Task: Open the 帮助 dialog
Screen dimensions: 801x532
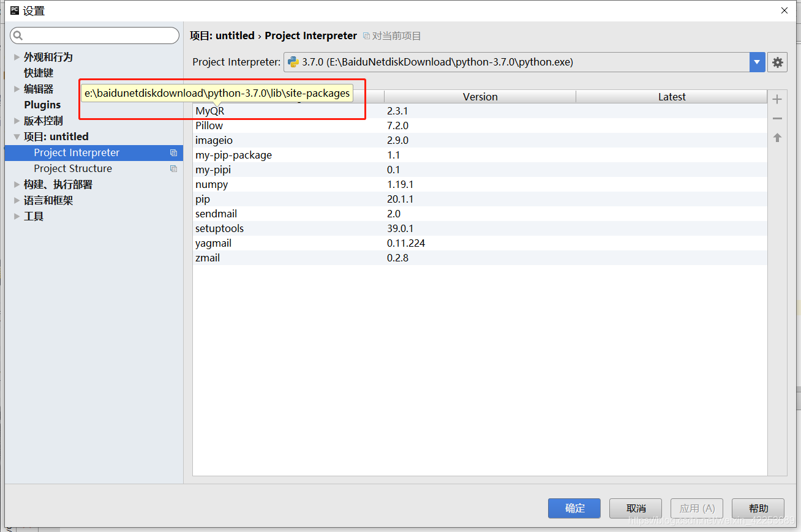Action: 758,508
